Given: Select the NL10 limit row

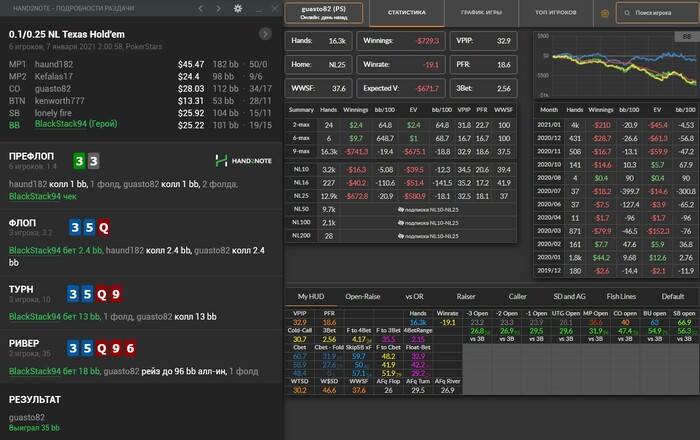Looking at the screenshot, I should [401, 170].
